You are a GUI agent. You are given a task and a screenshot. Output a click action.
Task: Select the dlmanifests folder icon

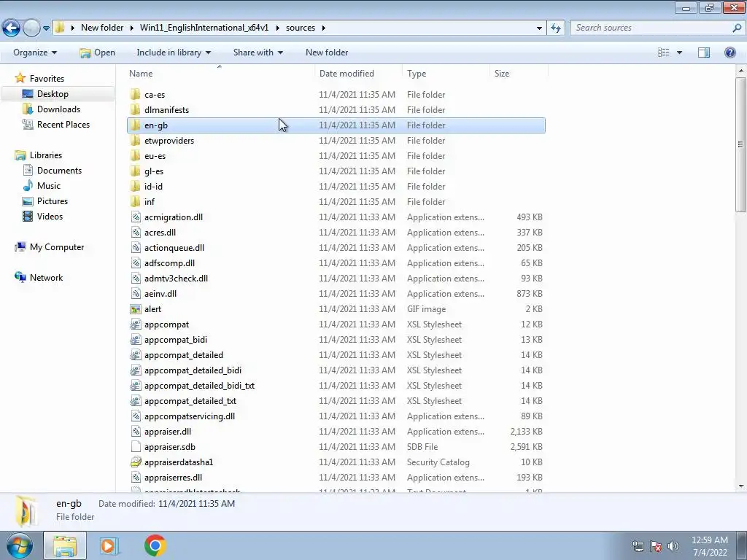point(135,109)
